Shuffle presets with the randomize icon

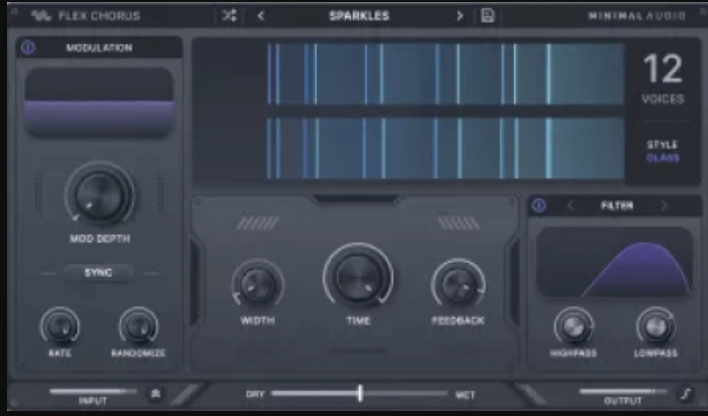point(229,16)
